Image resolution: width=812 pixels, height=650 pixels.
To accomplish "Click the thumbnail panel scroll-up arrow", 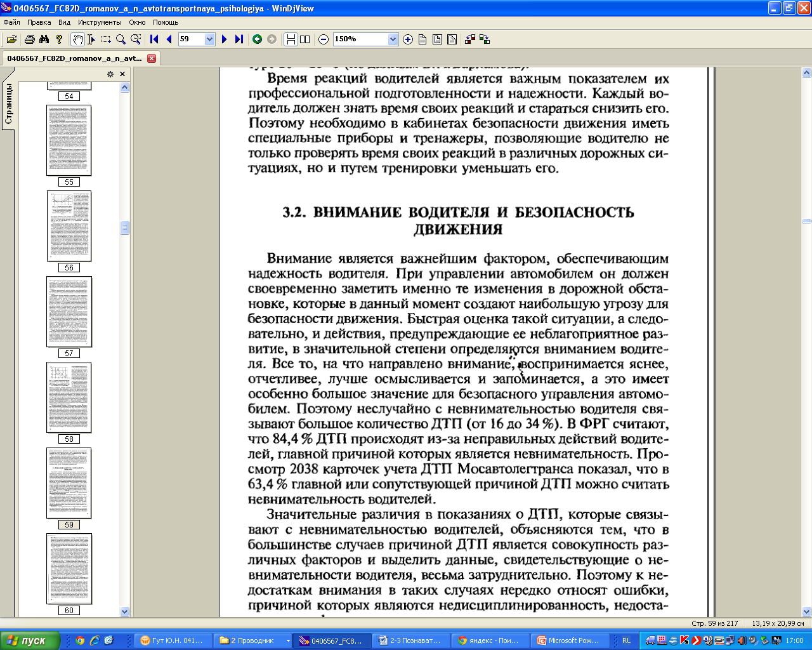I will (124, 87).
